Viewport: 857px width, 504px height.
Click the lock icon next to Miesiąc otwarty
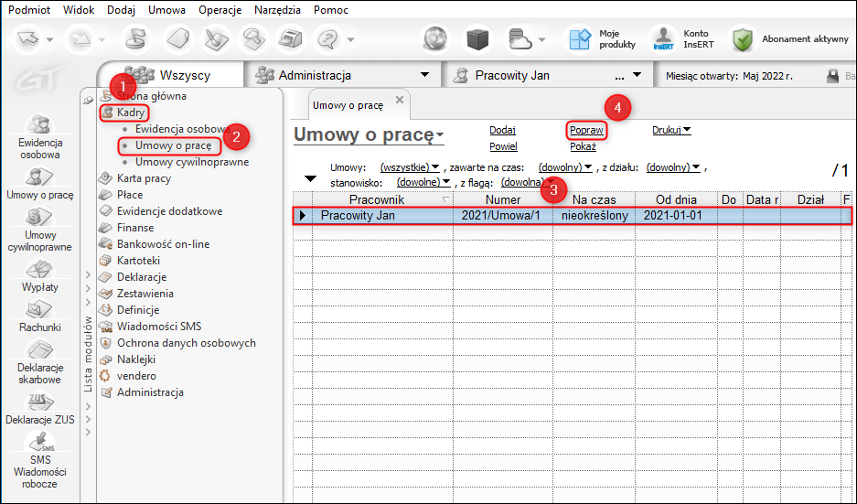coord(832,76)
